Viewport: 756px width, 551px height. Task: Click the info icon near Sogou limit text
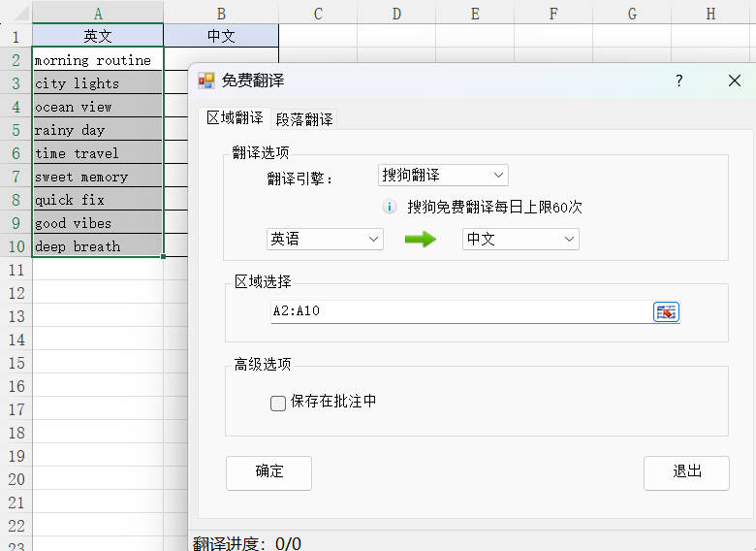coord(390,207)
